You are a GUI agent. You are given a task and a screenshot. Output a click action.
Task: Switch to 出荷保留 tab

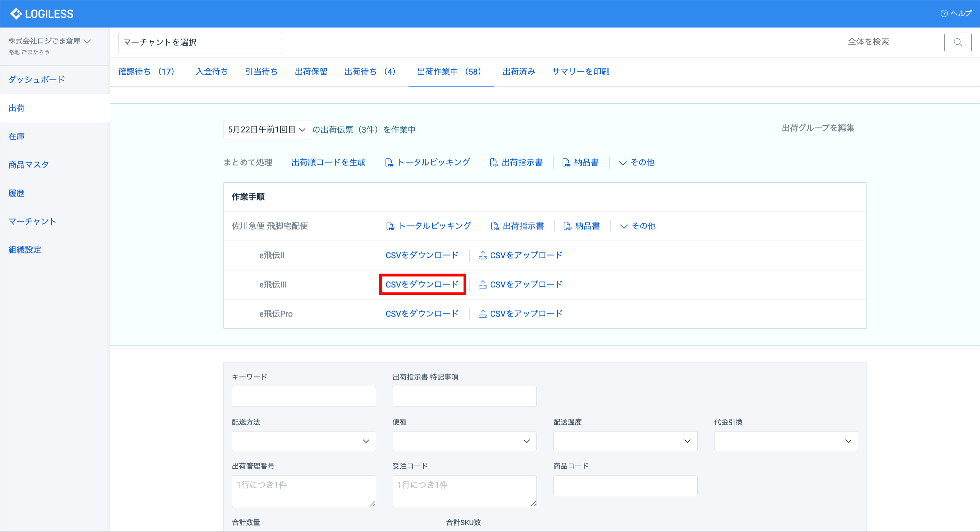(x=311, y=72)
